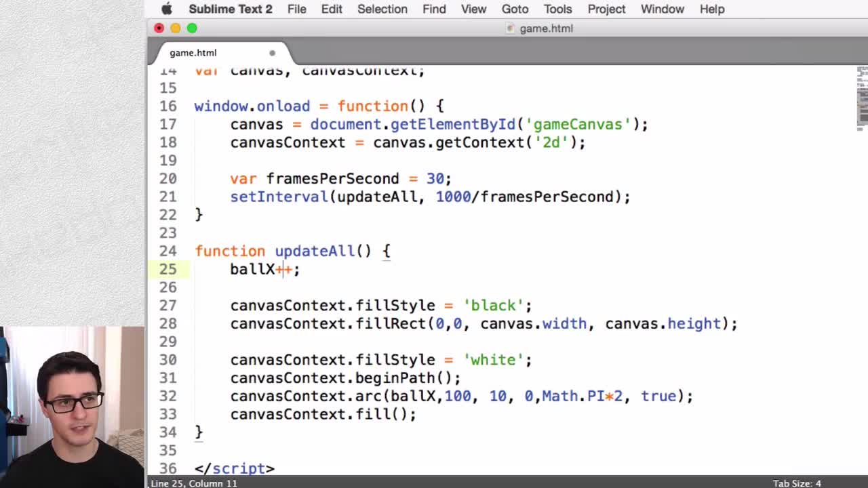The height and width of the screenshot is (488, 868).
Task: Open the Find menu
Action: (434, 9)
